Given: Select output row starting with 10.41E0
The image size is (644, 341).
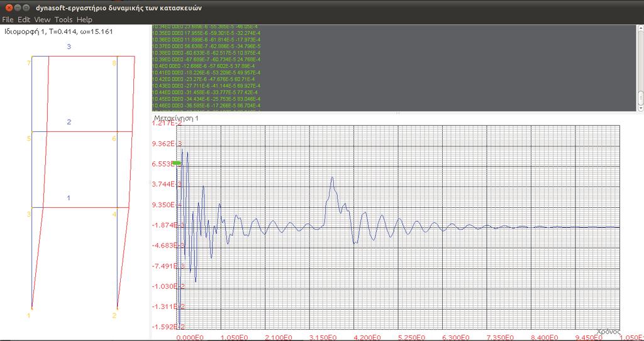Looking at the screenshot, I should click(x=206, y=73).
